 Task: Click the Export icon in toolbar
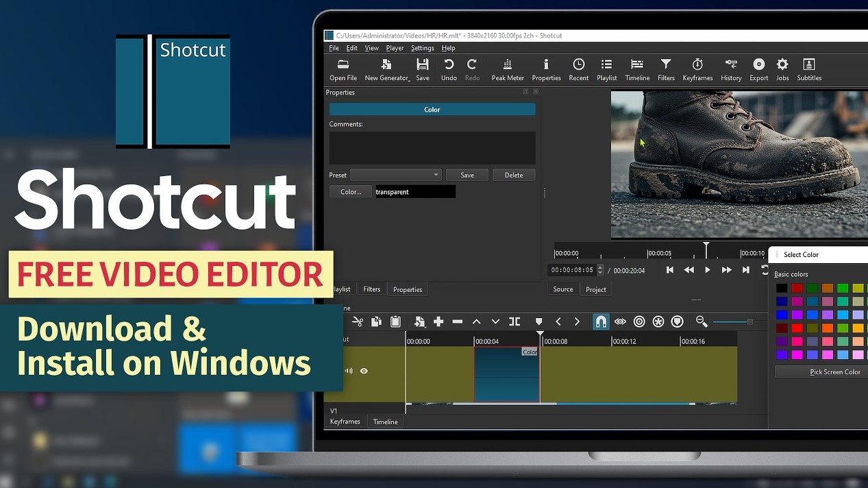[758, 69]
